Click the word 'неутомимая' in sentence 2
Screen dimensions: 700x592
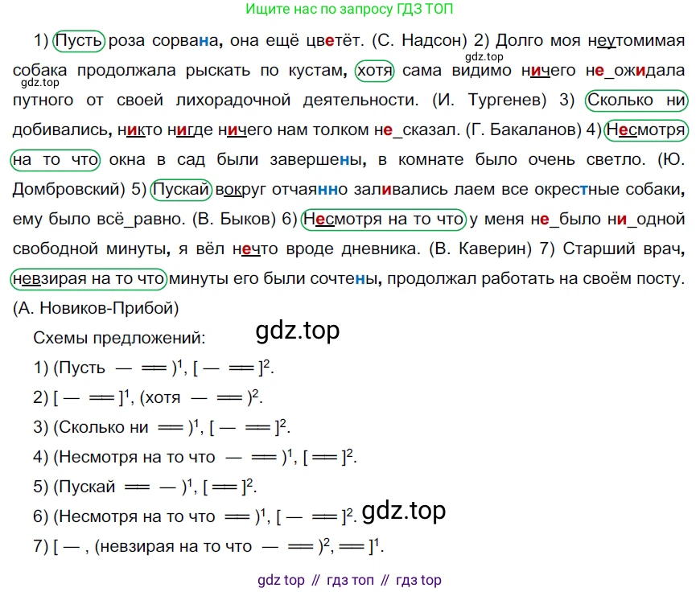[x=636, y=41]
